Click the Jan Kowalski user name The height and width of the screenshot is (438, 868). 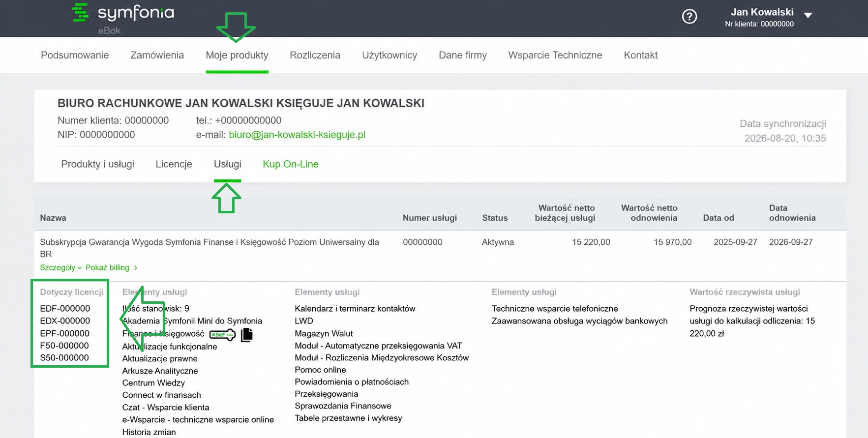[762, 12]
